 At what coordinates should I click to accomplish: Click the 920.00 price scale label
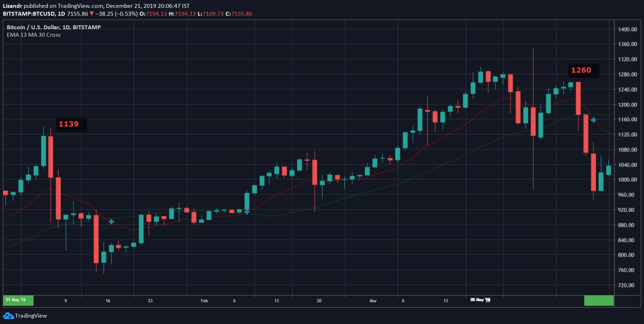tap(626, 210)
